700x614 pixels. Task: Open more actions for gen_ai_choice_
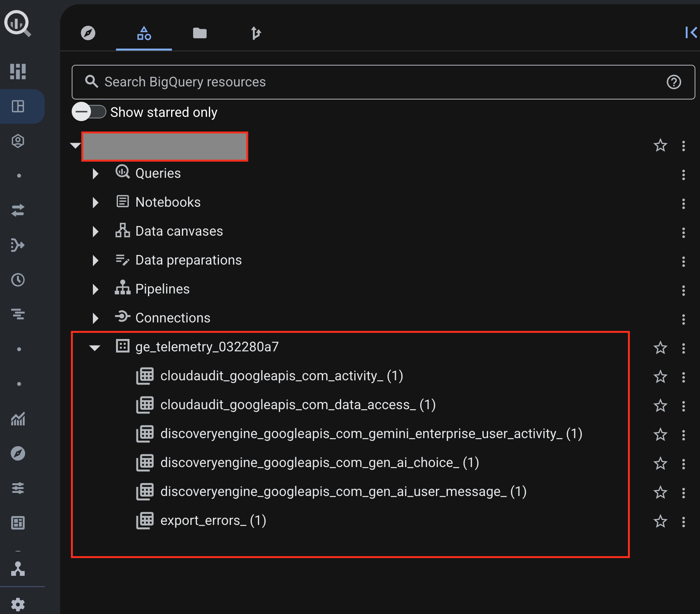point(683,464)
